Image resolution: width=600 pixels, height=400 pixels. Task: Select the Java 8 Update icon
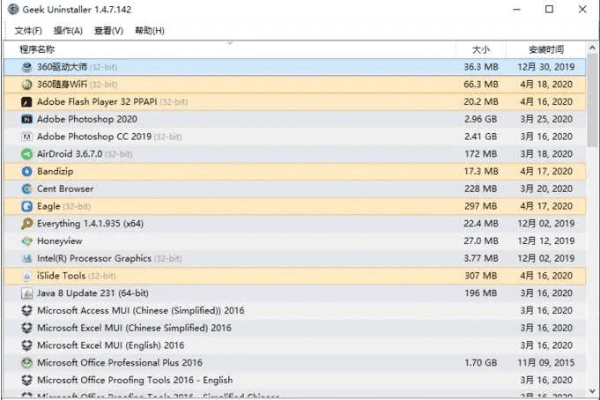click(27, 293)
